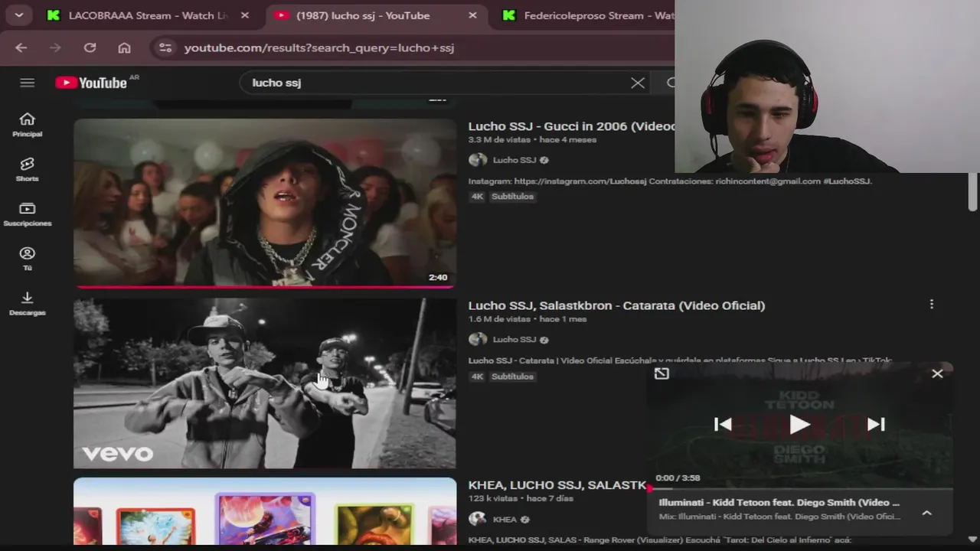
Task: Open Lucho SSJ channel under Catarata video
Action: (514, 340)
